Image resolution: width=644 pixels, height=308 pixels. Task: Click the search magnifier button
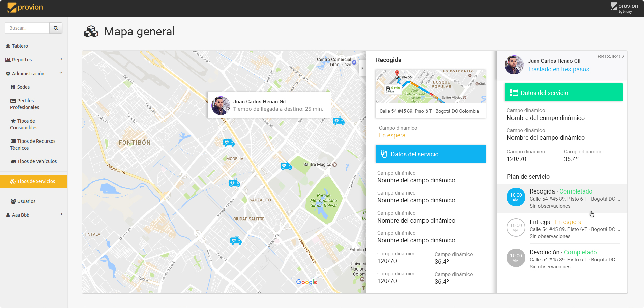point(56,28)
